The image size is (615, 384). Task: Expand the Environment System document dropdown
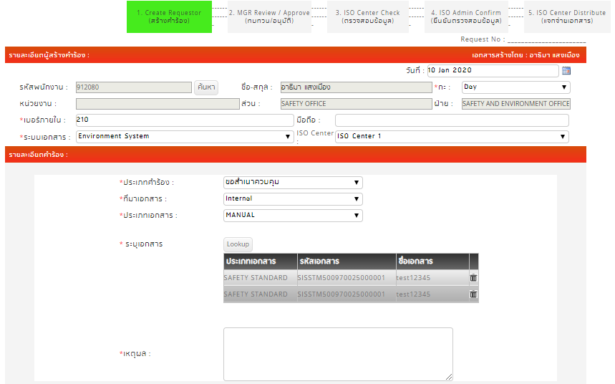(x=185, y=136)
